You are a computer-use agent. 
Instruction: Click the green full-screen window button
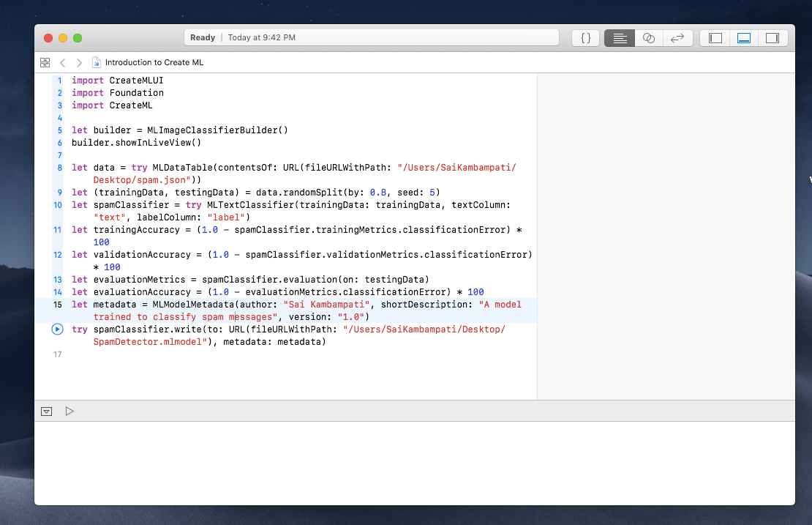click(78, 38)
